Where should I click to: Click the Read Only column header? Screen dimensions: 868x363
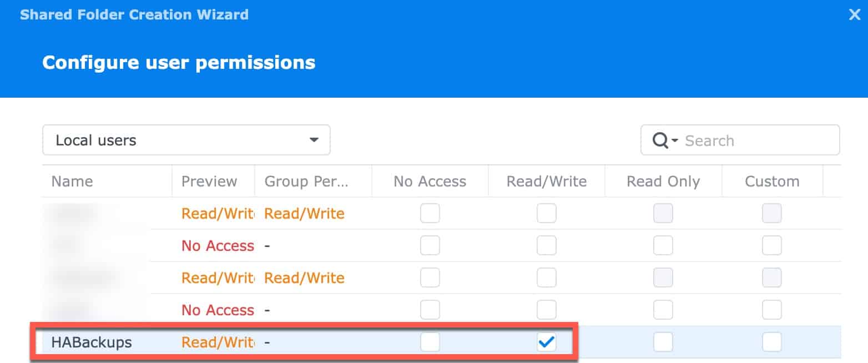(663, 181)
